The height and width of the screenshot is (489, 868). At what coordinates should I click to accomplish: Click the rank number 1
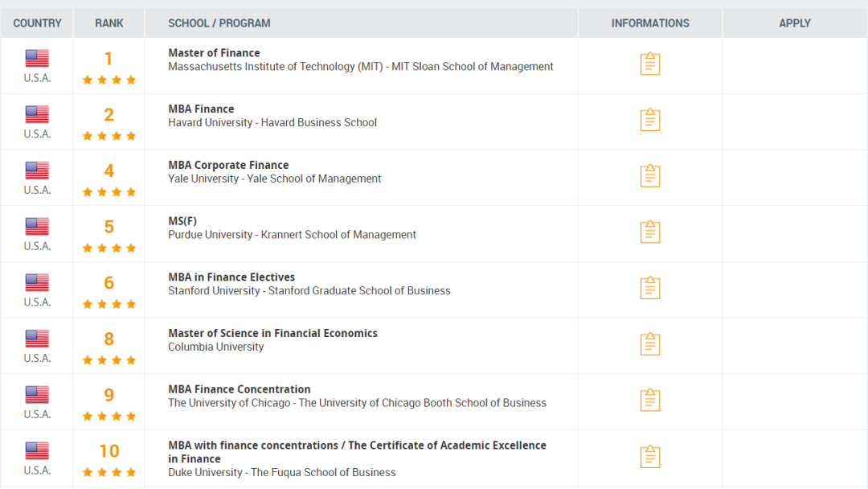pos(108,58)
